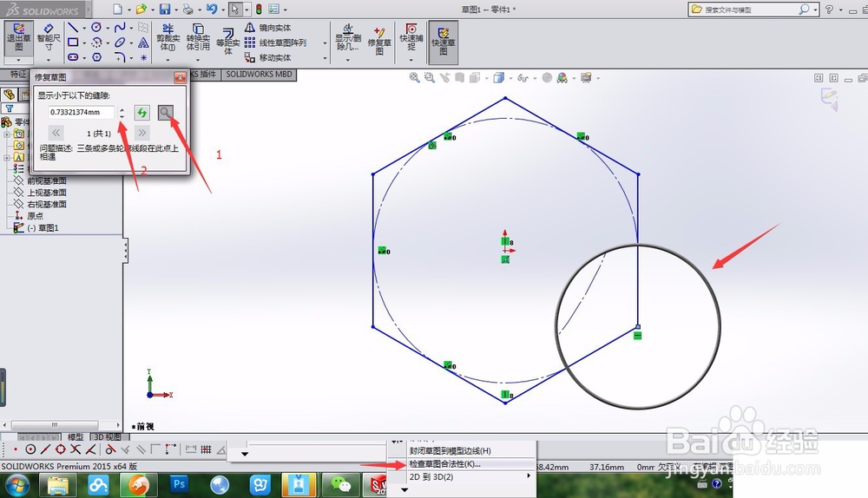Select the Spline sketch tool
The height and width of the screenshot is (498, 868).
[120, 27]
